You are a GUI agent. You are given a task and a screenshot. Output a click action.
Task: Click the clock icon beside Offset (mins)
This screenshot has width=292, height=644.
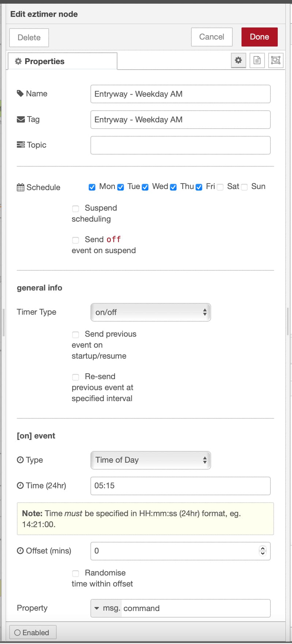click(x=20, y=551)
